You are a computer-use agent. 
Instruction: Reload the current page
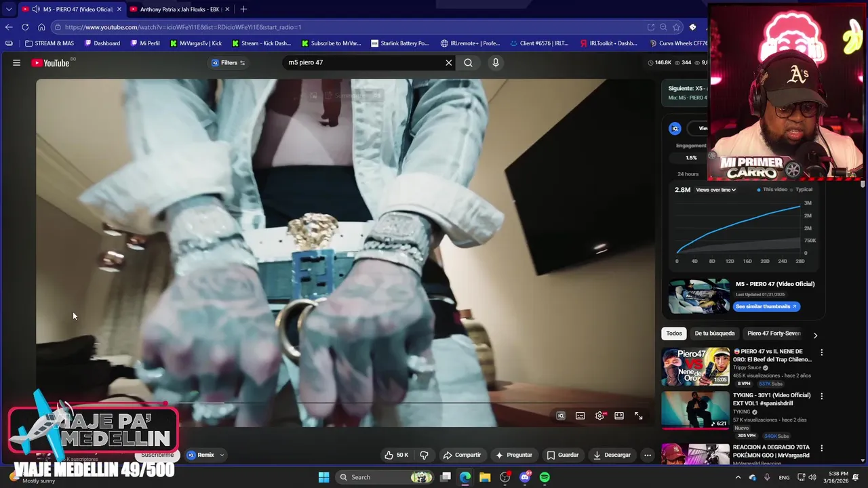click(x=25, y=27)
